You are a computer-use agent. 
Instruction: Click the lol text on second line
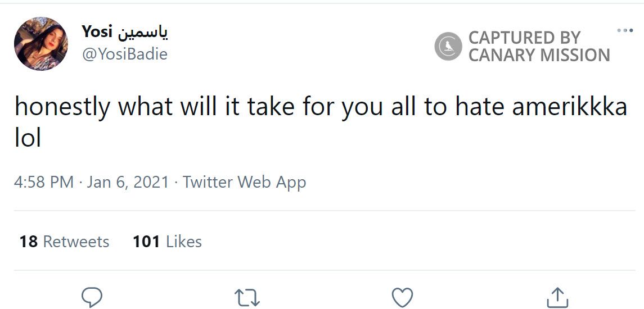click(x=28, y=137)
